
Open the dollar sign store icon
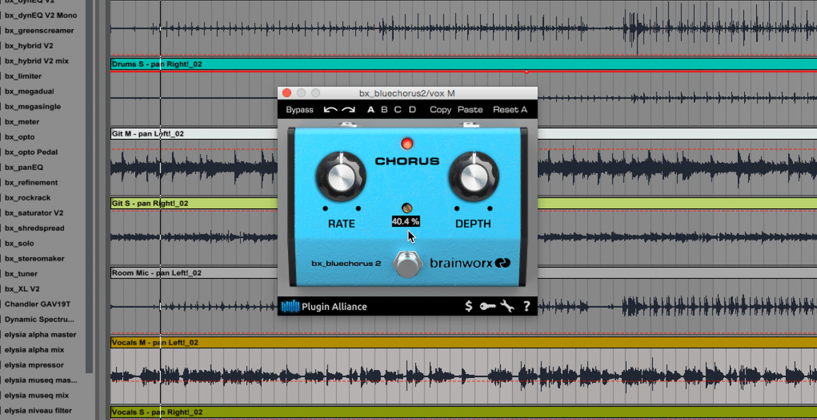(x=468, y=306)
